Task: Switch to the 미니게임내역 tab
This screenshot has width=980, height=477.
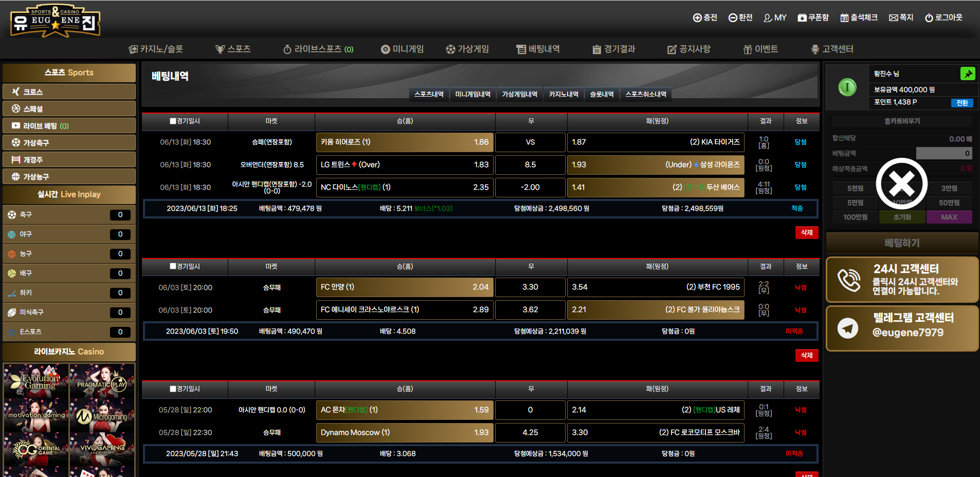Action: pyautogui.click(x=473, y=95)
